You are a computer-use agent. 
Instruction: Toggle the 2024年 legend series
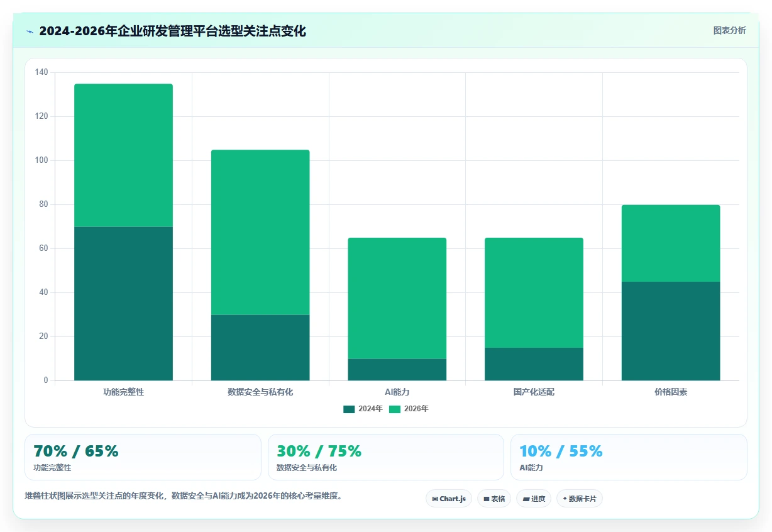tap(363, 409)
